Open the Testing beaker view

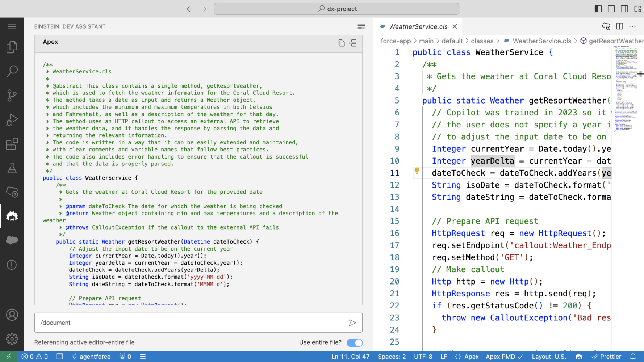pyautogui.click(x=12, y=168)
